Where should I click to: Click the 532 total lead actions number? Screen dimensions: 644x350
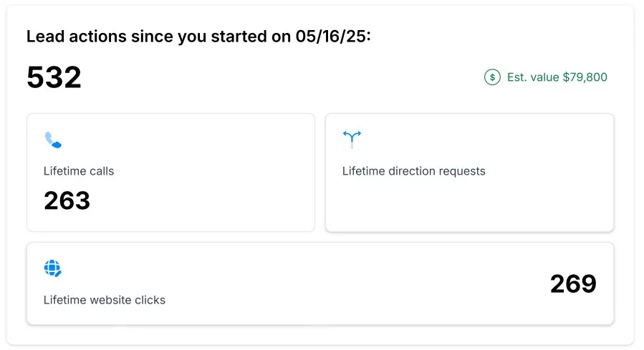pos(54,77)
